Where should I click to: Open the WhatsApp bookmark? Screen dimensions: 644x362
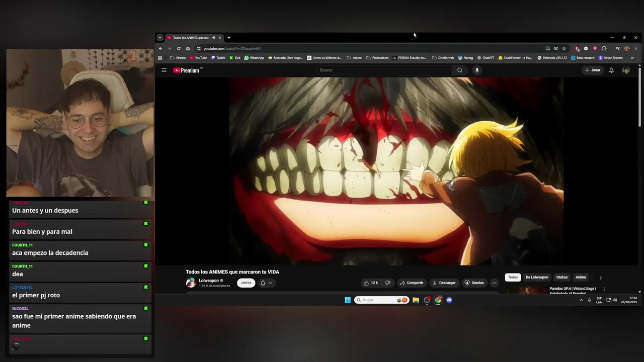(254, 58)
